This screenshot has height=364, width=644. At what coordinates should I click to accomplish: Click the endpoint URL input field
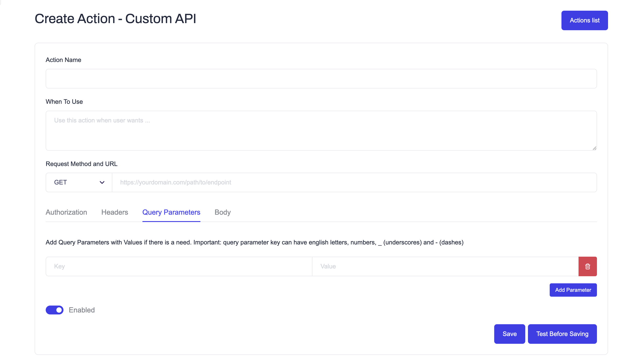pos(354,182)
